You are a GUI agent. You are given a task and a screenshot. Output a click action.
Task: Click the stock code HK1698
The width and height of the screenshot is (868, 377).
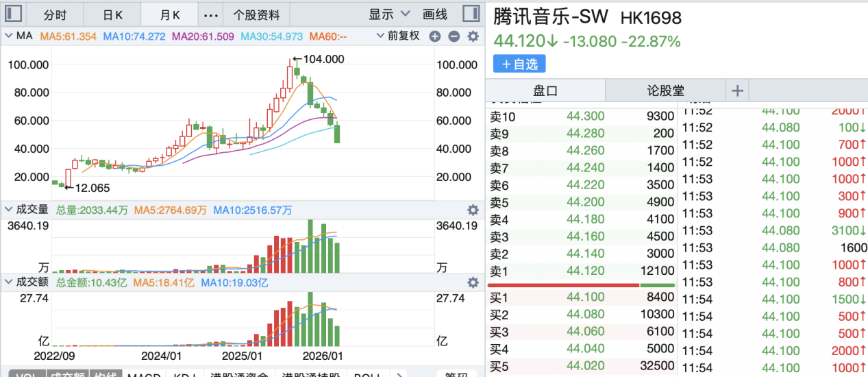pyautogui.click(x=651, y=19)
